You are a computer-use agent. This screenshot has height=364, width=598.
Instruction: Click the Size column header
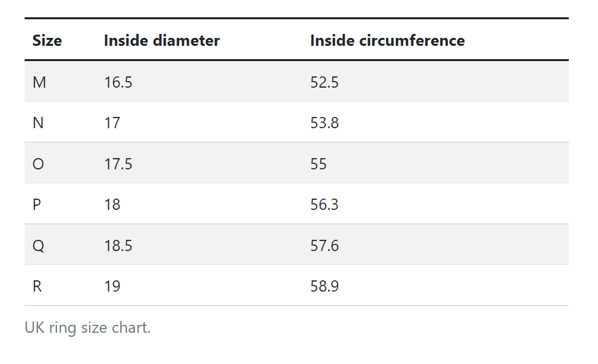(x=47, y=41)
